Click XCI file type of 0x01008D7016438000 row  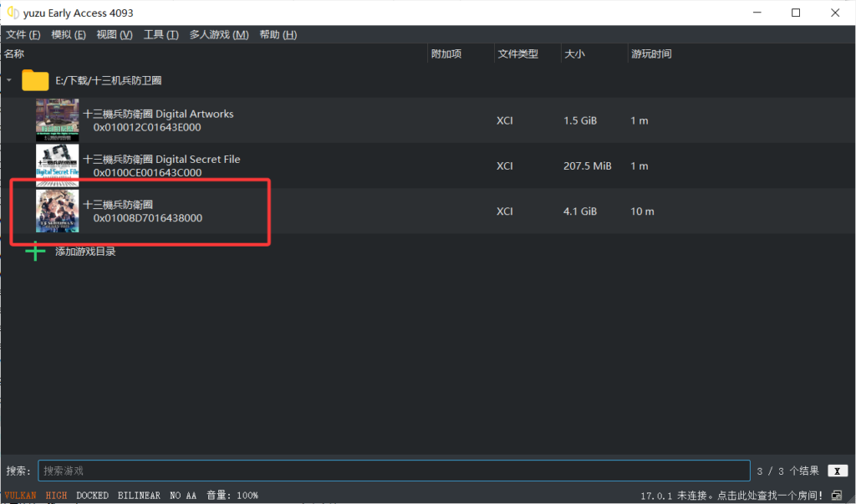click(x=504, y=211)
